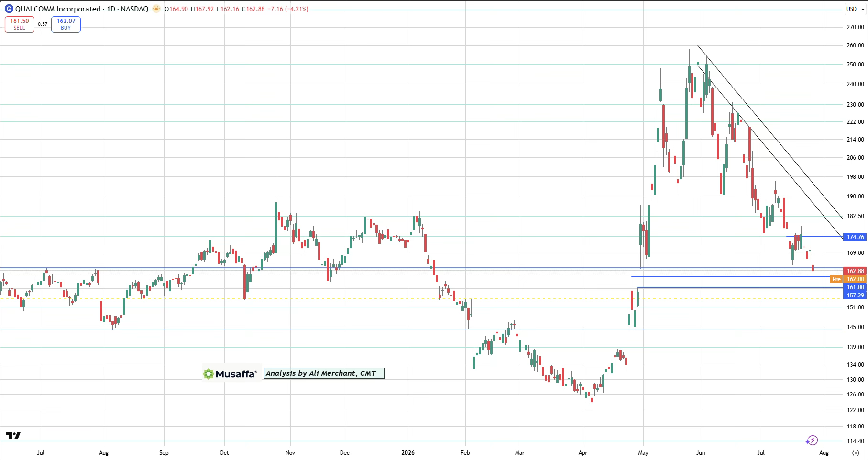This screenshot has height=460, width=868.
Task: Click 145.00 on the price scale
Action: click(856, 327)
